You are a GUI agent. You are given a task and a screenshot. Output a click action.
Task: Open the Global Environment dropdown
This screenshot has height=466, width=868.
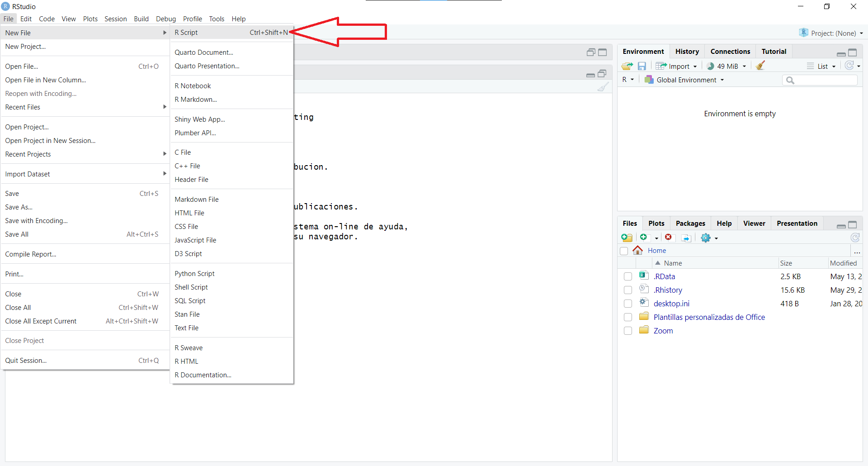(686, 80)
